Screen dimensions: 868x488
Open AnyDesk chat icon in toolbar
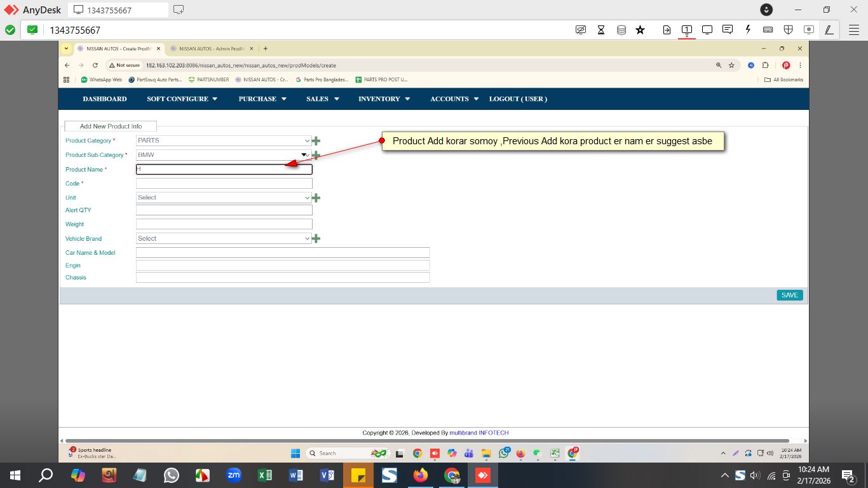[x=728, y=30]
